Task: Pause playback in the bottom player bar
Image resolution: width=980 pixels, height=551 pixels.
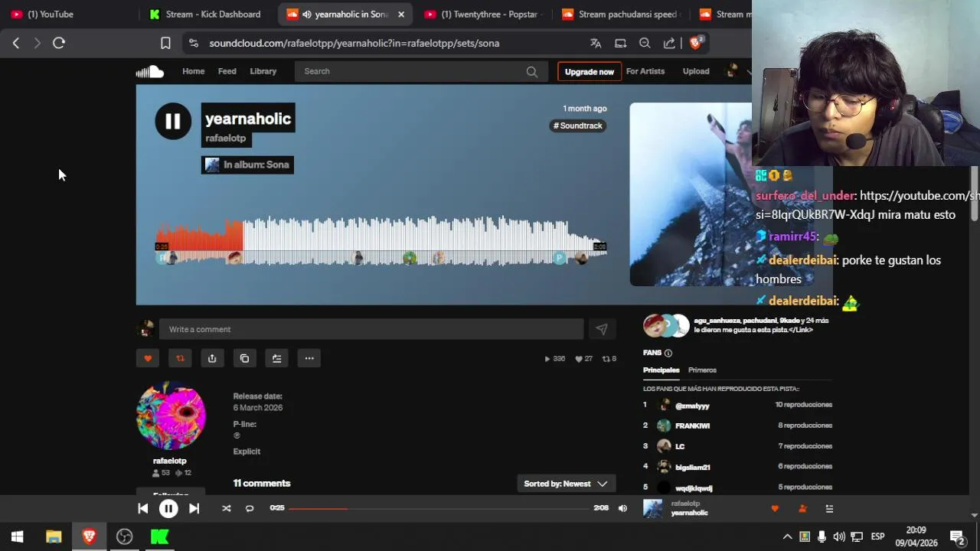Action: click(168, 508)
